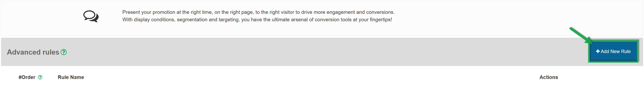Viewport: 644px width, 104px height.
Task: Click the line starting "Present your promotion"
Action: [x=258, y=12]
